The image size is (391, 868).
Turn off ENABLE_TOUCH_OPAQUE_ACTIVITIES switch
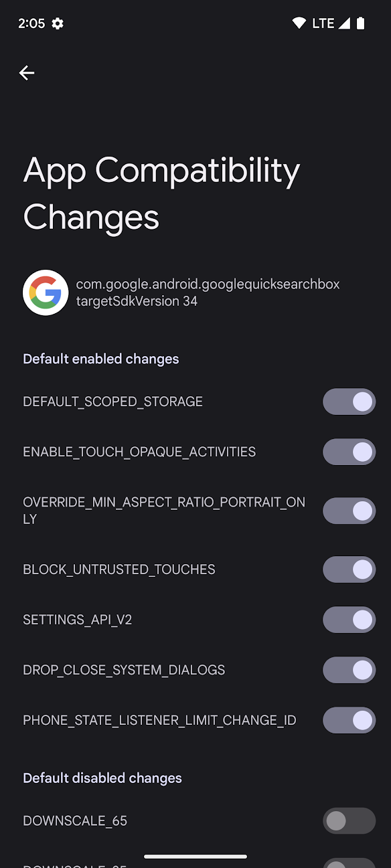coord(349,452)
